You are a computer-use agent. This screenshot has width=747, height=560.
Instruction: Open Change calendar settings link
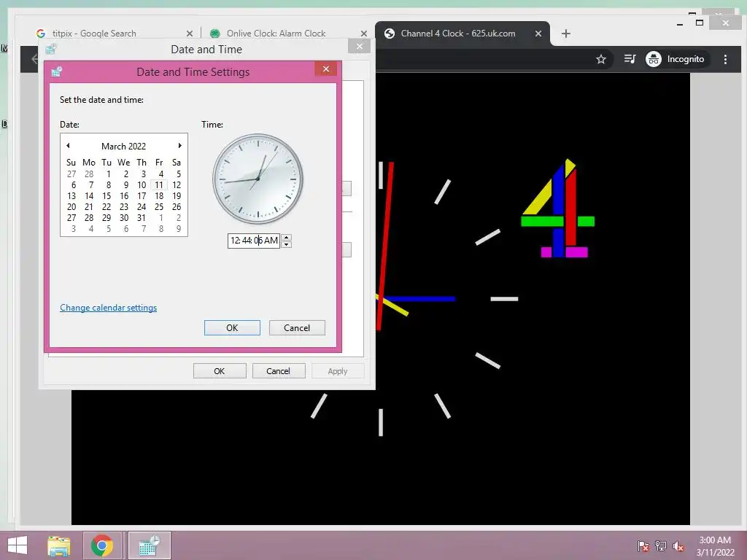pos(108,308)
